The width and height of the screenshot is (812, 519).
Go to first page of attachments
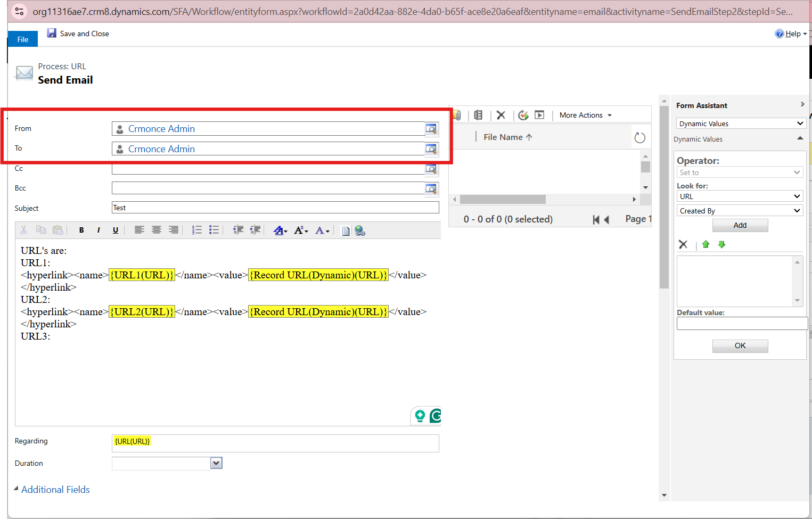596,219
